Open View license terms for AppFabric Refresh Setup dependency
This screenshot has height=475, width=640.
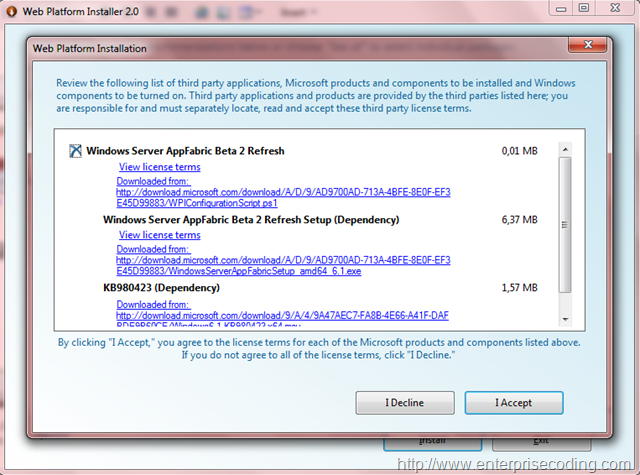coord(160,235)
